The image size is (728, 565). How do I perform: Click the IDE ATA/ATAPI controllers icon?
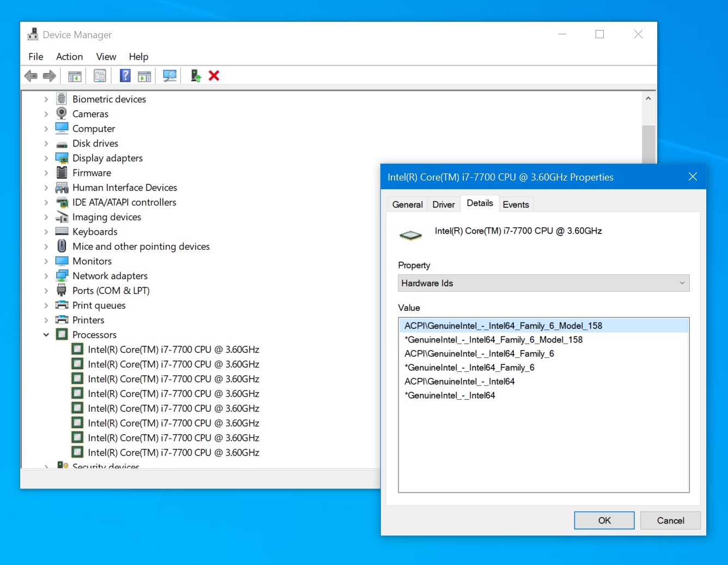pyautogui.click(x=62, y=202)
